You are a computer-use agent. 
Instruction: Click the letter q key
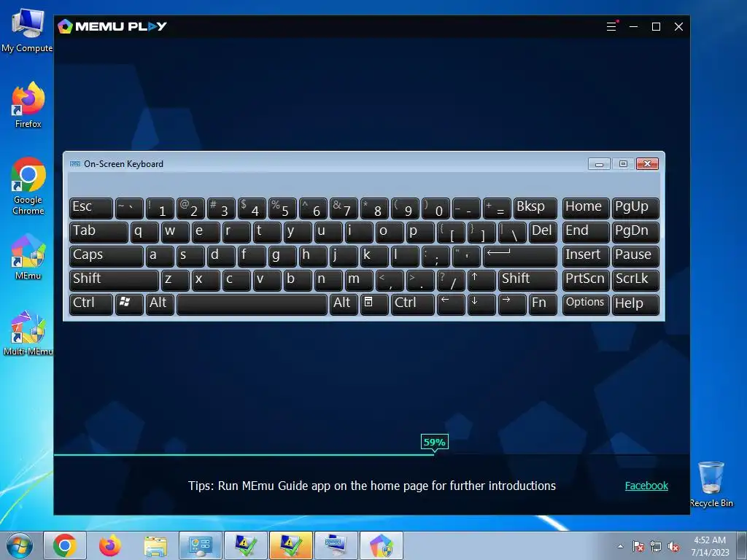pos(144,233)
